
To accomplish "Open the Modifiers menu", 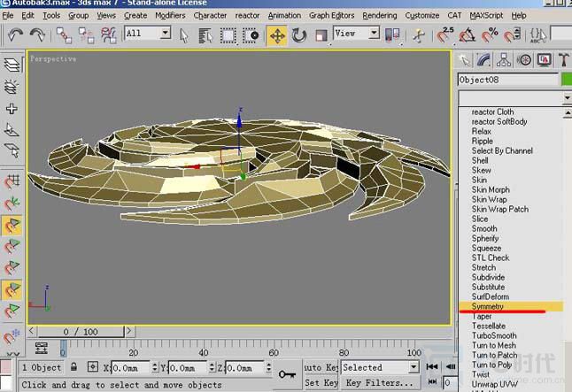I will coord(170,16).
